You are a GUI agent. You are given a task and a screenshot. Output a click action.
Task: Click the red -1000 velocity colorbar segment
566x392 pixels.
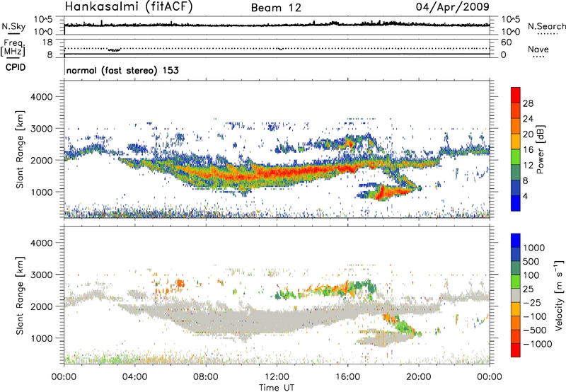pos(516,350)
